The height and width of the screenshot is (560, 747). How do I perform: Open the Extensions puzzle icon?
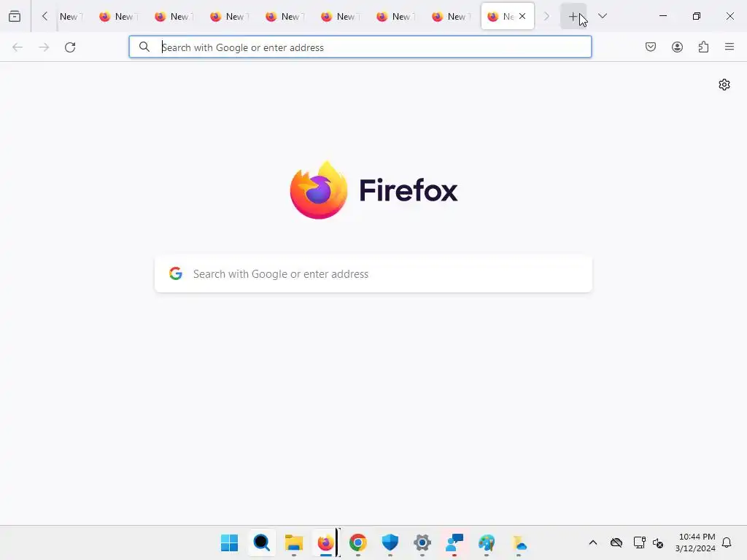pos(704,47)
